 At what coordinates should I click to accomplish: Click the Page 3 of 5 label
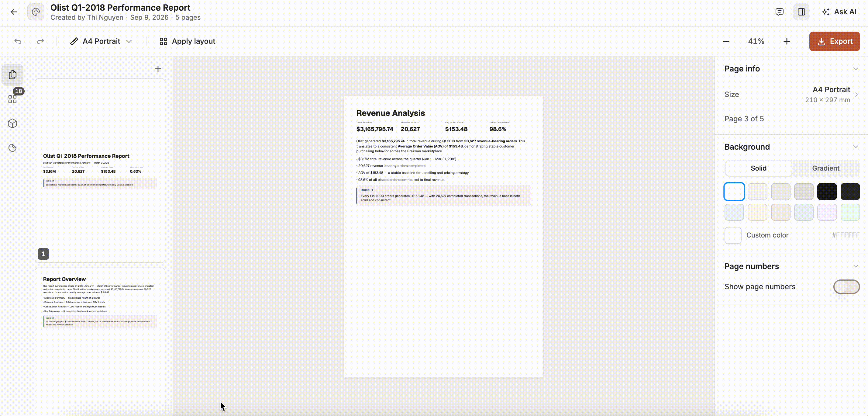click(744, 119)
